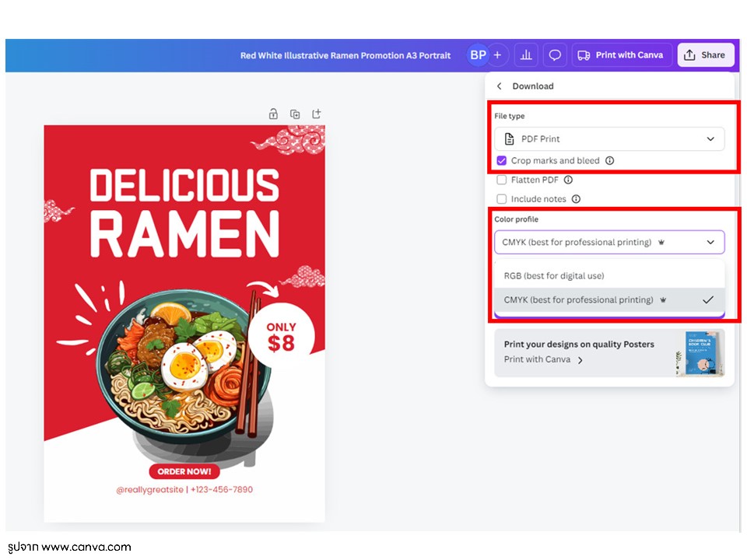The height and width of the screenshot is (560, 747).
Task: Open the PDF Print file type dropdown
Action: coord(609,139)
